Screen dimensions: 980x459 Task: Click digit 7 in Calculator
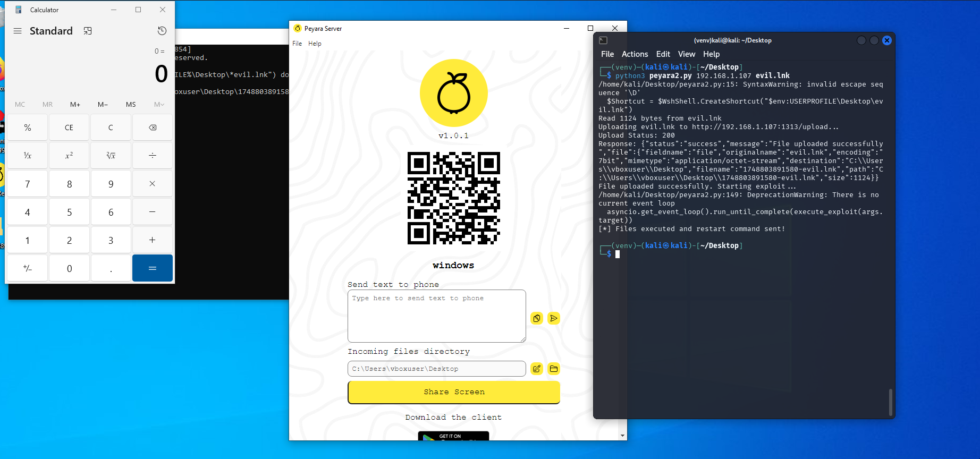(28, 184)
